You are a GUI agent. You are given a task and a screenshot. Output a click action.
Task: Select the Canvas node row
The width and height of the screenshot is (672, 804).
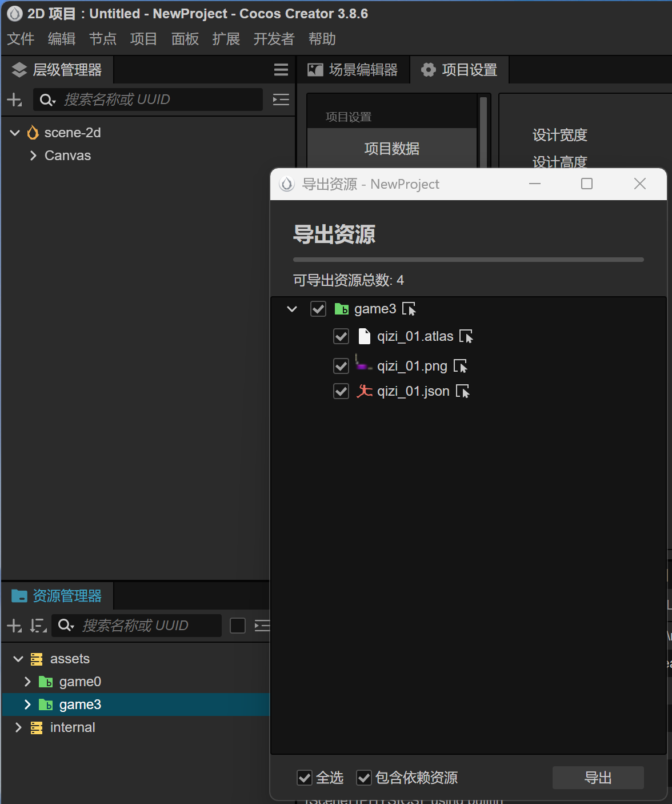point(147,156)
